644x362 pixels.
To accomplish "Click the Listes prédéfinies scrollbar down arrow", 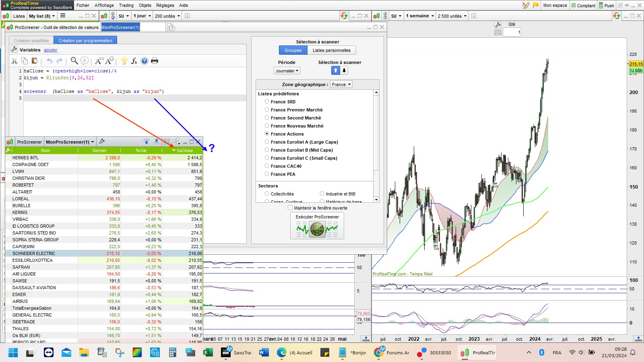I will [x=376, y=200].
